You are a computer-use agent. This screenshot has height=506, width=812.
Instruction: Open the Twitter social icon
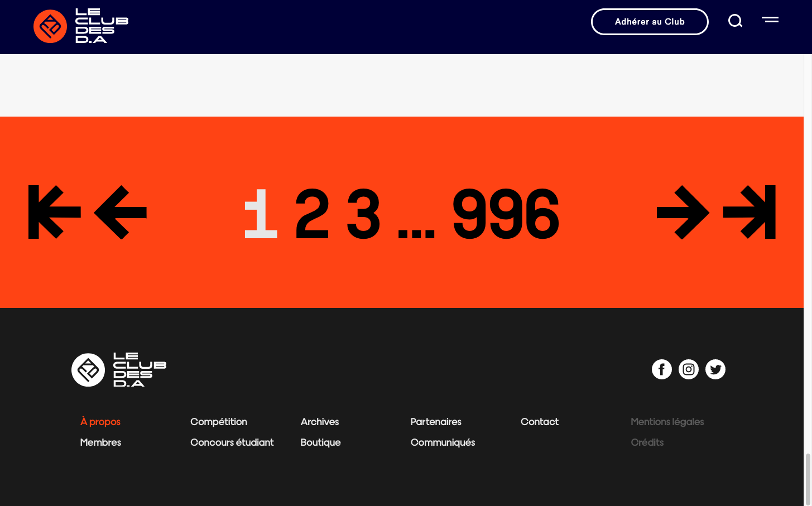[x=715, y=369]
